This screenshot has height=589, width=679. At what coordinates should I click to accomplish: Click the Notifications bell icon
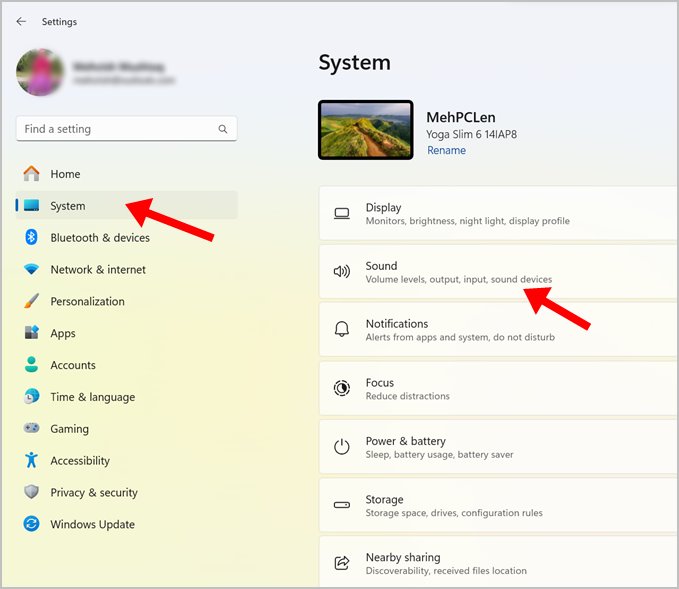click(342, 329)
